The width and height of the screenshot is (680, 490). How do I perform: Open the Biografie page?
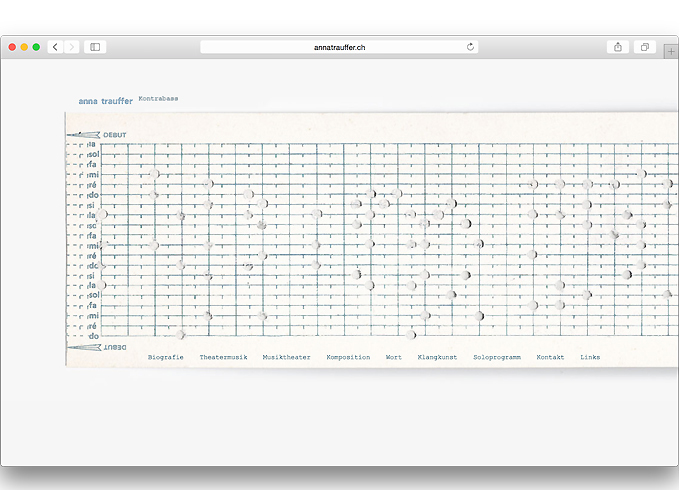165,357
